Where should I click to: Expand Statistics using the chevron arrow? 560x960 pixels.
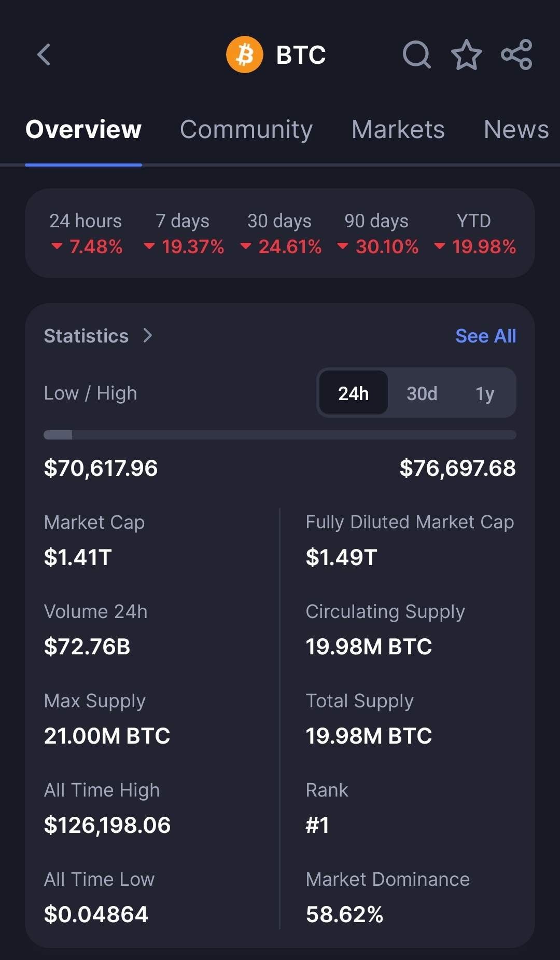(x=148, y=336)
